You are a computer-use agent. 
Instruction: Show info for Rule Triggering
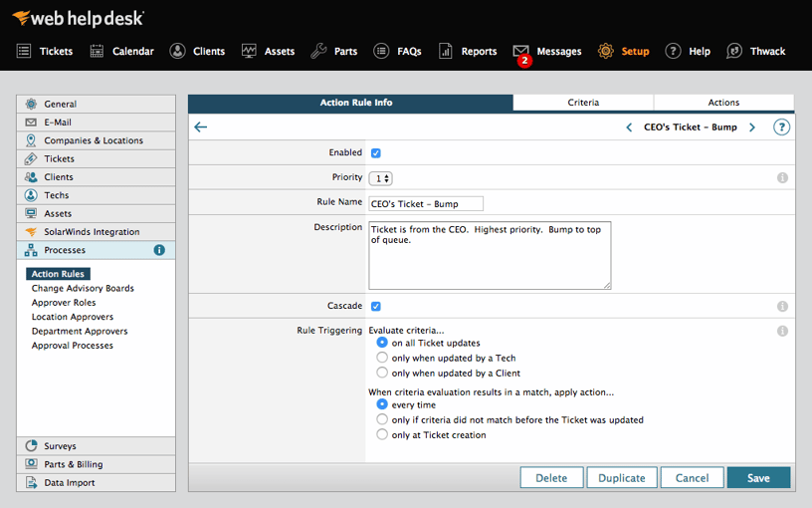pyautogui.click(x=782, y=331)
